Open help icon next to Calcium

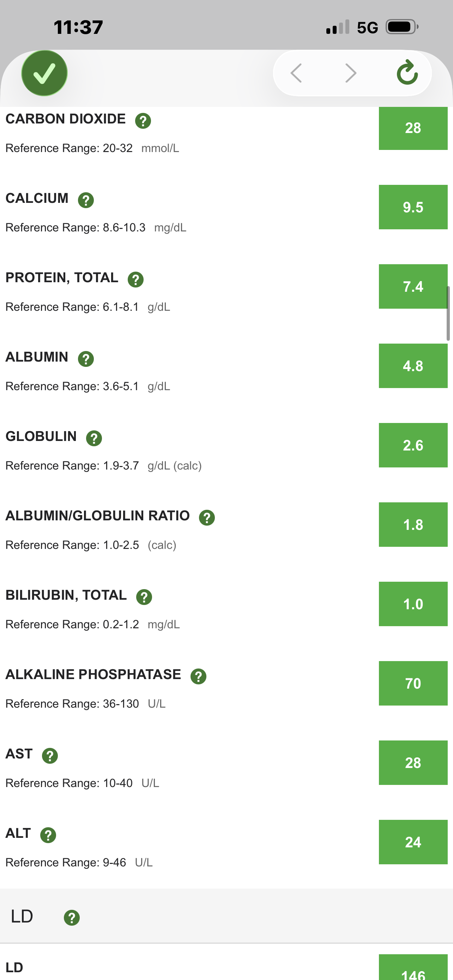(x=86, y=200)
